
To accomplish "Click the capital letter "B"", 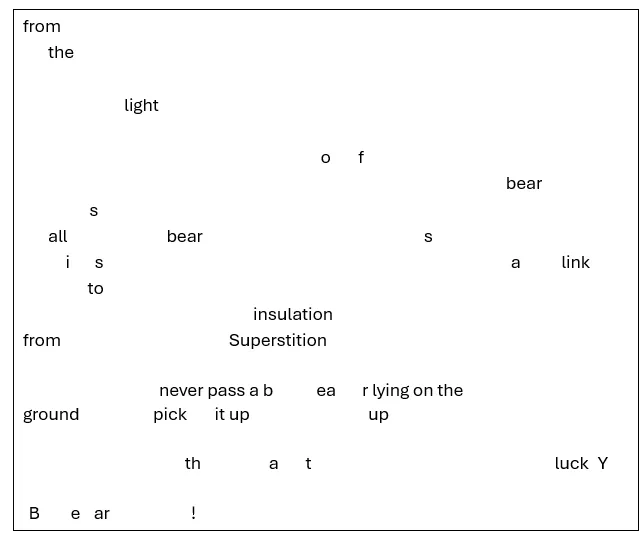I will [34, 513].
